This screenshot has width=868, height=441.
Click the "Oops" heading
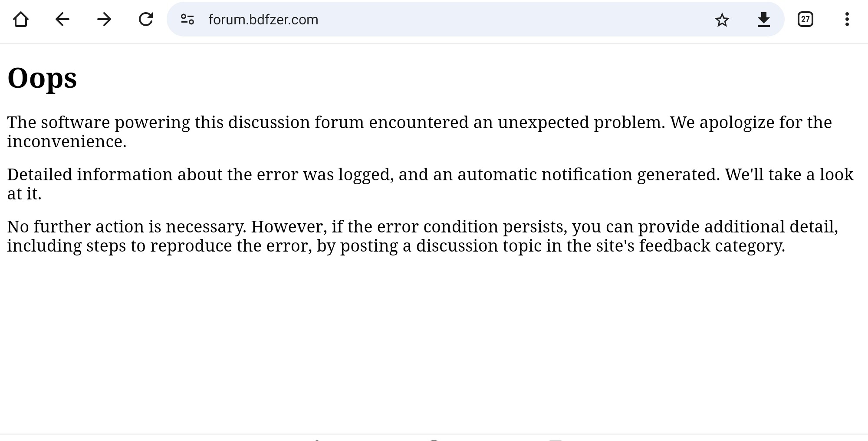42,78
